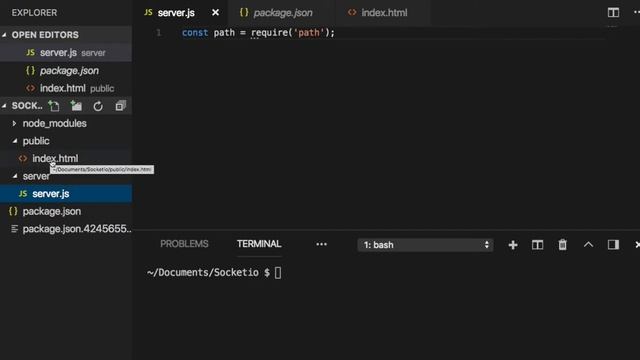Screen dimensions: 640x360
Task: Close the server.js editor tab
Action: pos(215,13)
